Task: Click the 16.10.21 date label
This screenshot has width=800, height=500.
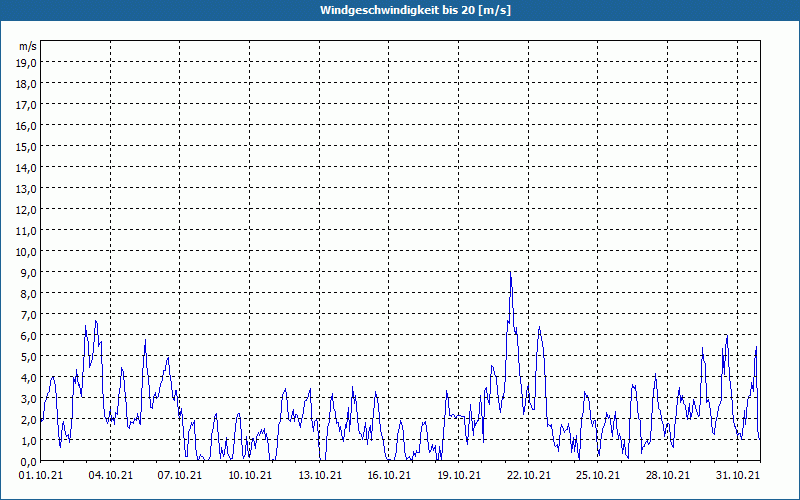Action: click(389, 475)
